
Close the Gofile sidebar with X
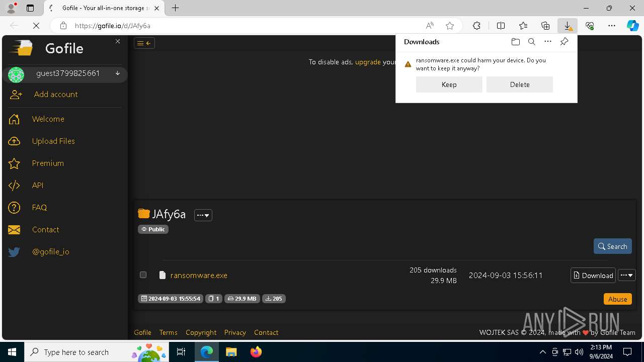point(118,41)
